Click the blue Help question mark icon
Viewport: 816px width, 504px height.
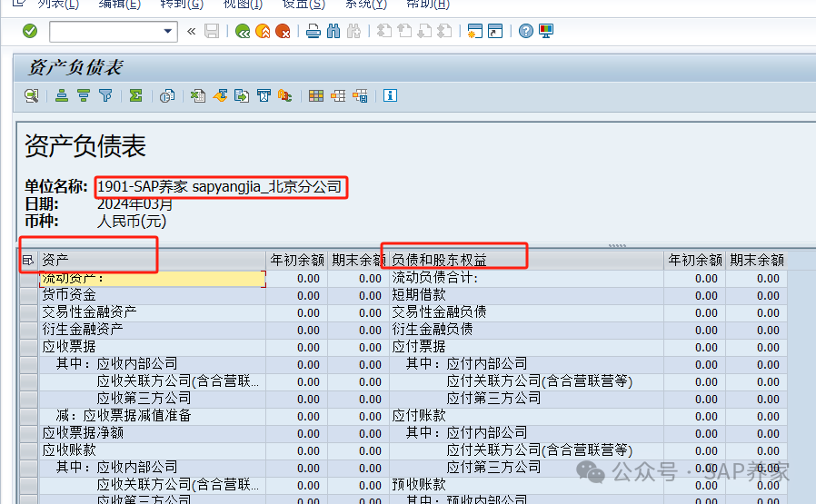526,31
